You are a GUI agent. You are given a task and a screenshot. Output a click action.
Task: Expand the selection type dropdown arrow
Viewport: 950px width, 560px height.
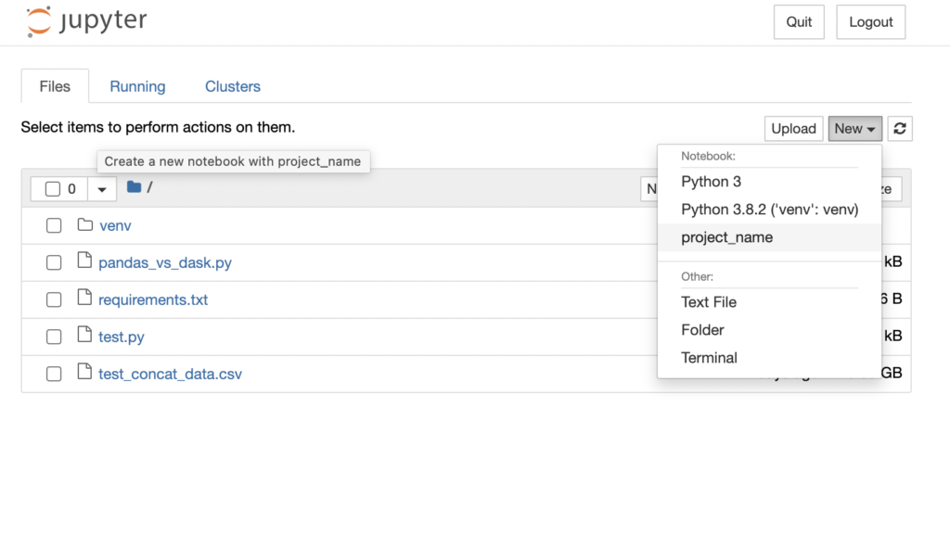(x=101, y=189)
